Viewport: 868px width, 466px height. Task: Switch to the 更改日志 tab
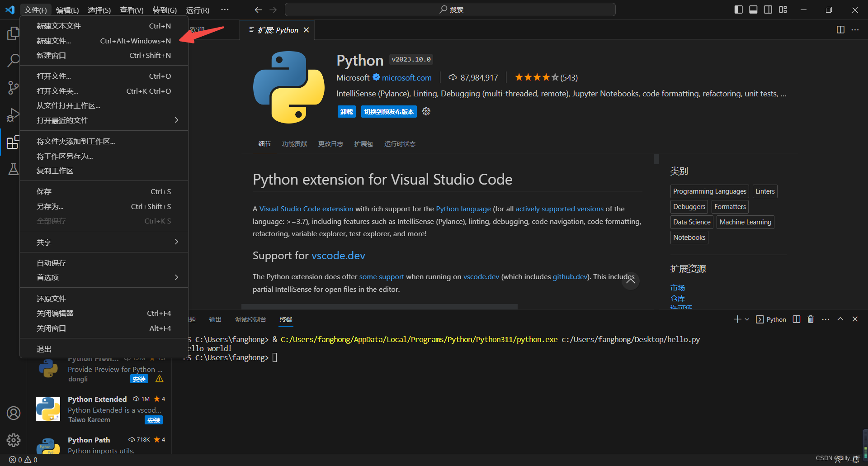coord(330,144)
